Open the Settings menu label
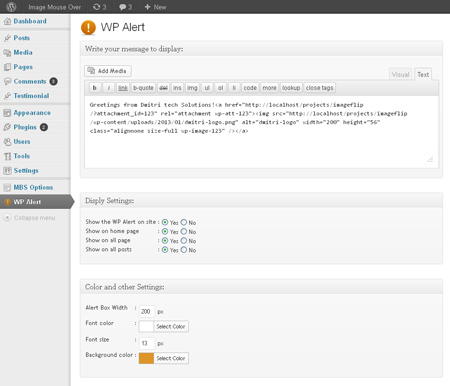The width and height of the screenshot is (450, 386). point(26,171)
